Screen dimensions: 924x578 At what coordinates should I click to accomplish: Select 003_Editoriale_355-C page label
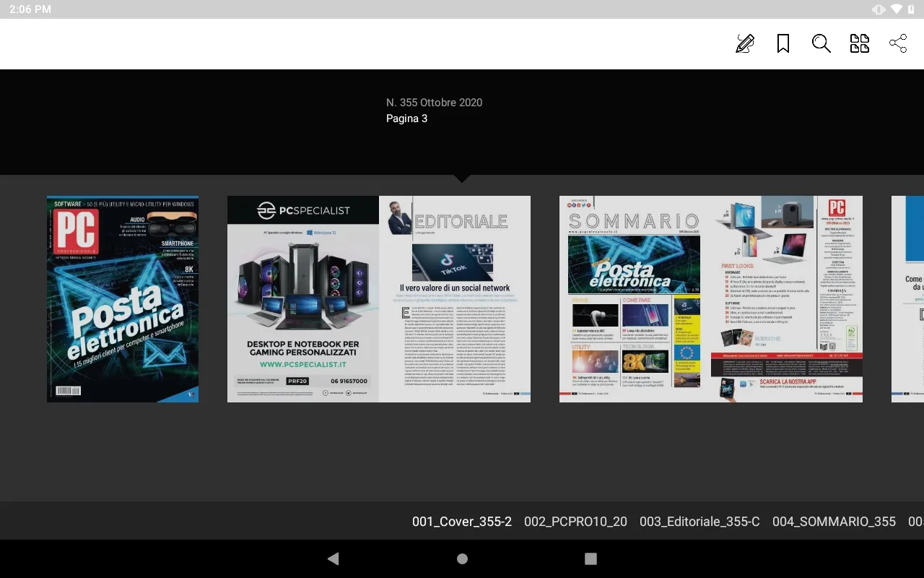click(x=699, y=522)
